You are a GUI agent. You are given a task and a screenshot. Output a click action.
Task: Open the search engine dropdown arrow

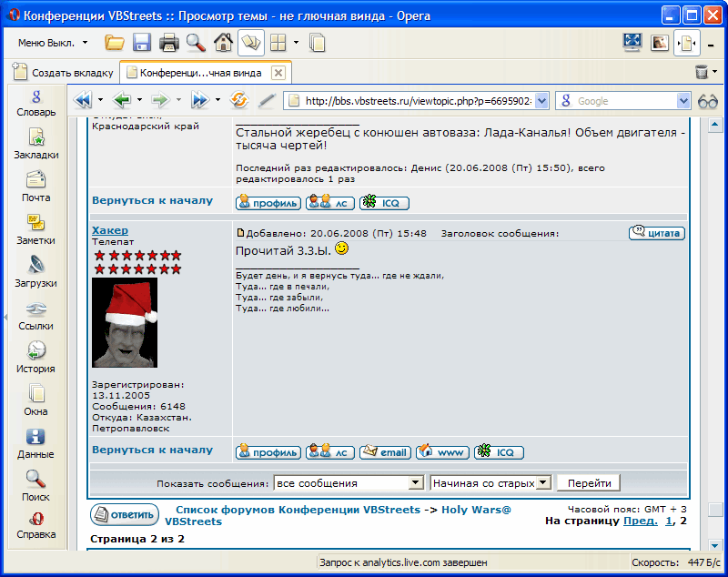[683, 101]
